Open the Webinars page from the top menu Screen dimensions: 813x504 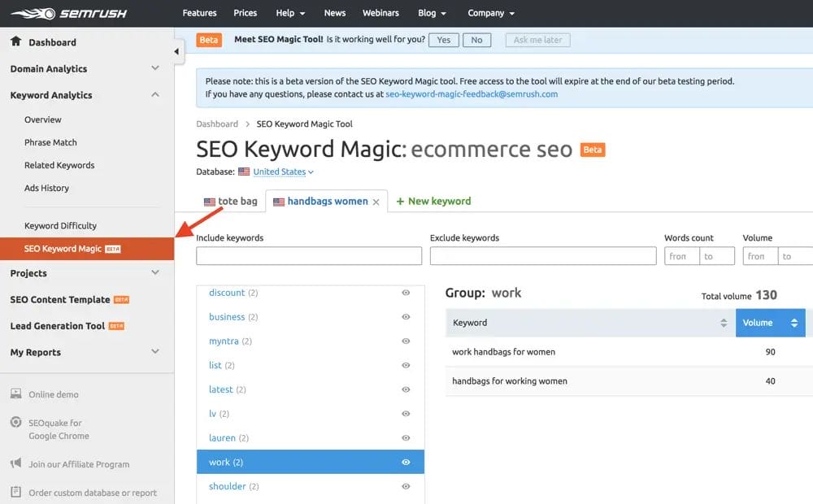pyautogui.click(x=380, y=13)
